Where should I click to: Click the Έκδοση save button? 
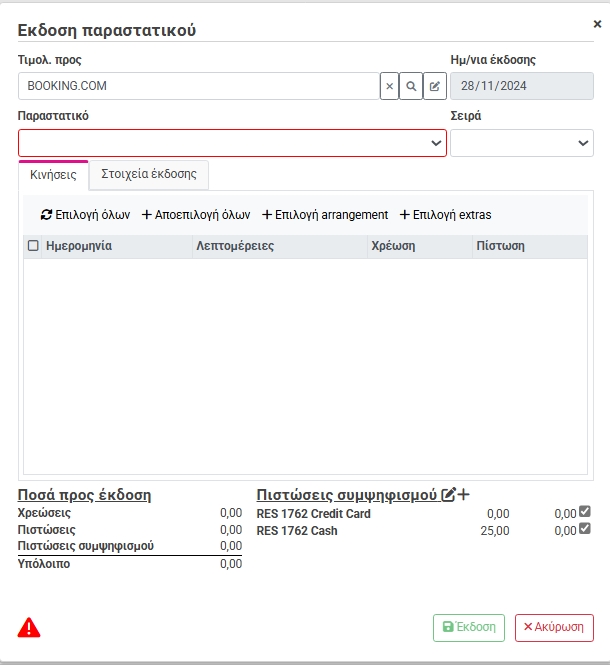point(469,628)
